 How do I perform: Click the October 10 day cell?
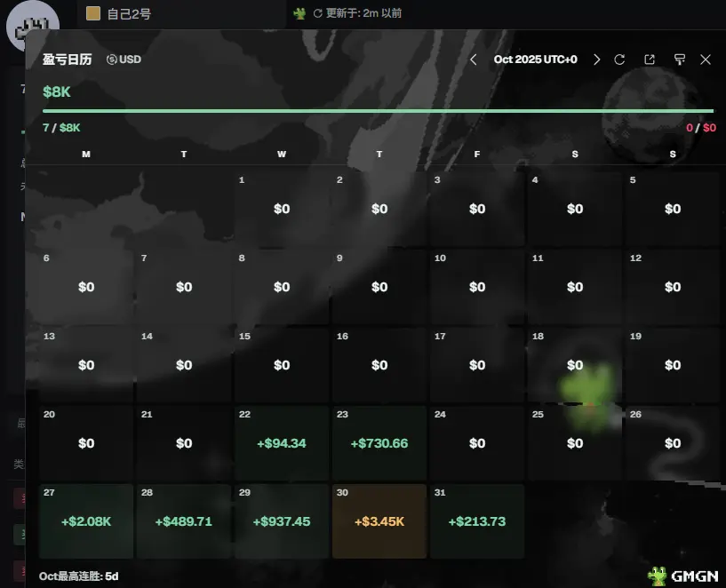tap(477, 287)
